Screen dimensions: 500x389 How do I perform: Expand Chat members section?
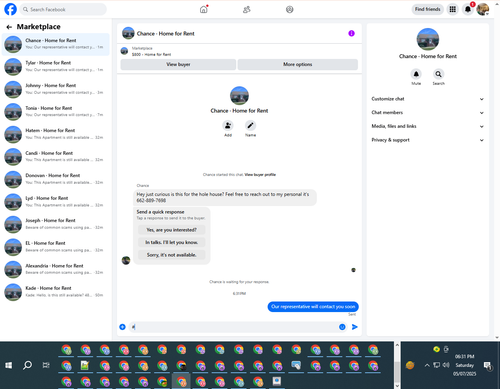[x=428, y=113]
